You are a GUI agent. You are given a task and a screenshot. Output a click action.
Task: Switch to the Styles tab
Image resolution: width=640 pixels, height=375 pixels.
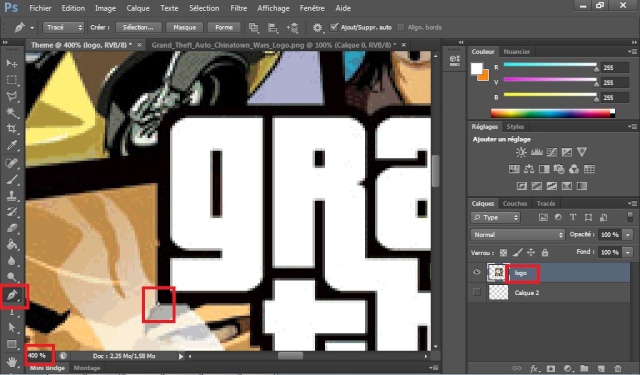(x=515, y=126)
